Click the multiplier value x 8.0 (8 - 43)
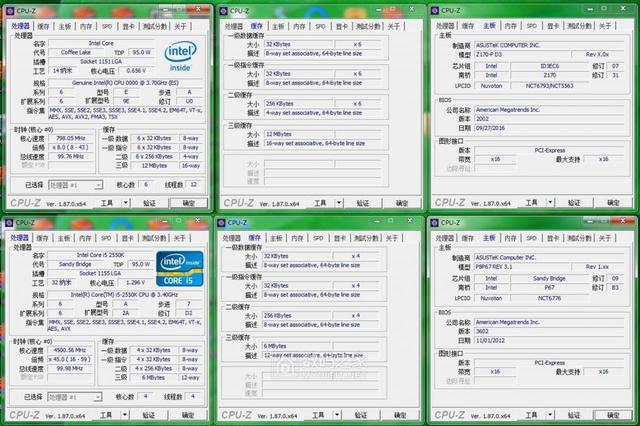Image resolution: width=640 pixels, height=426 pixels. point(71,147)
